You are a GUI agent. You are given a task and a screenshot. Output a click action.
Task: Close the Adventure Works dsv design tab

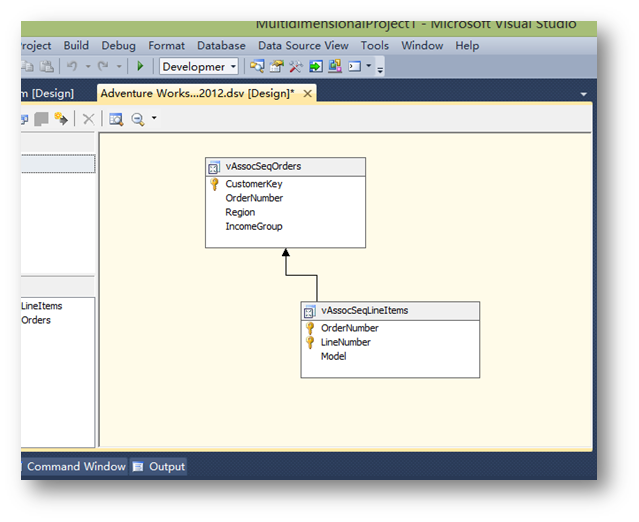pos(308,94)
